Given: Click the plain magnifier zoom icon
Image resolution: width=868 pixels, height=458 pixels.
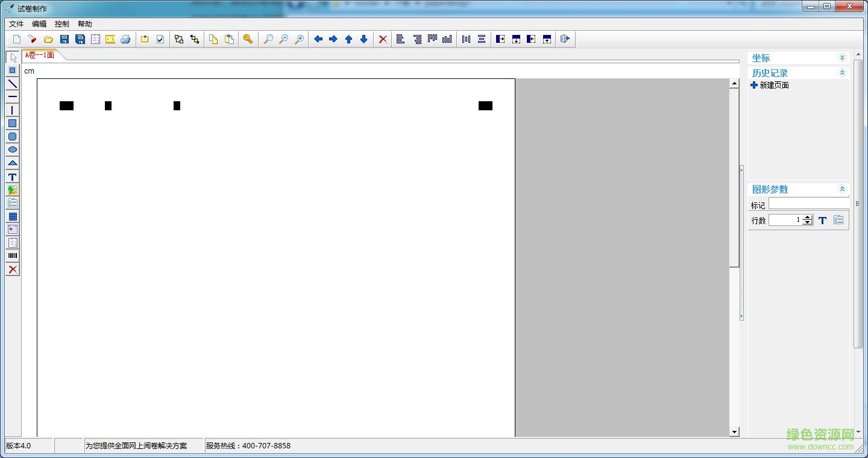Looking at the screenshot, I should (x=268, y=39).
